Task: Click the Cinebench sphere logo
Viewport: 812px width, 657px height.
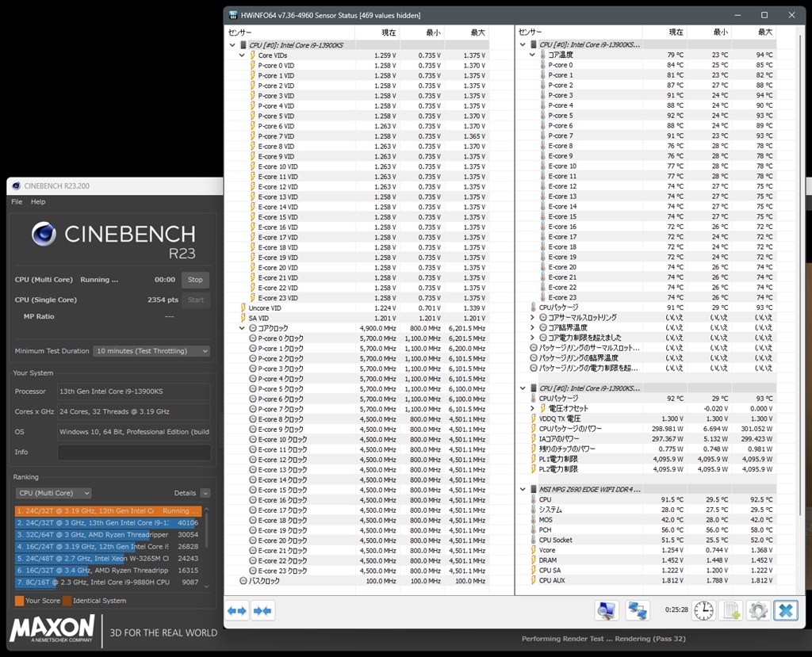Action: 44,234
